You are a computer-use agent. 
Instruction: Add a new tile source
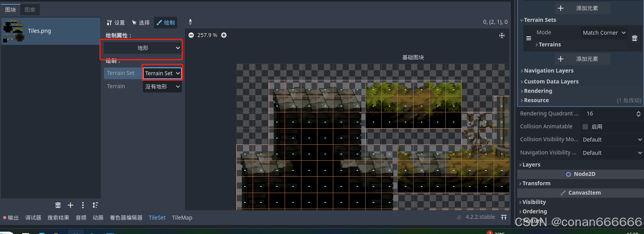click(70, 205)
